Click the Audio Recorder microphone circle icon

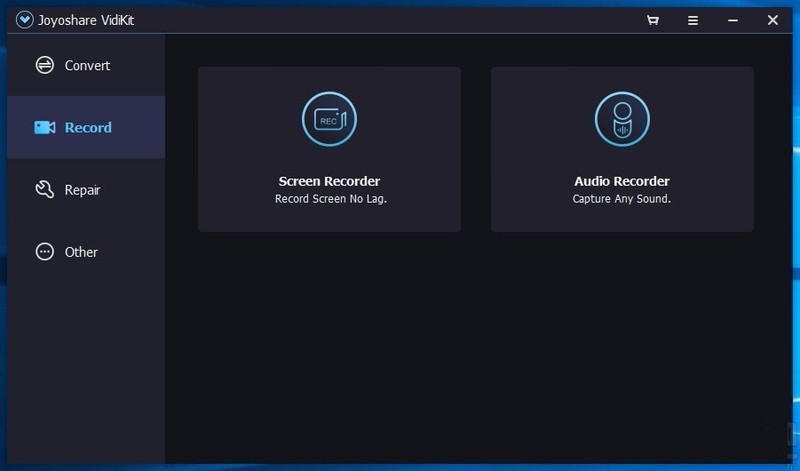point(622,119)
